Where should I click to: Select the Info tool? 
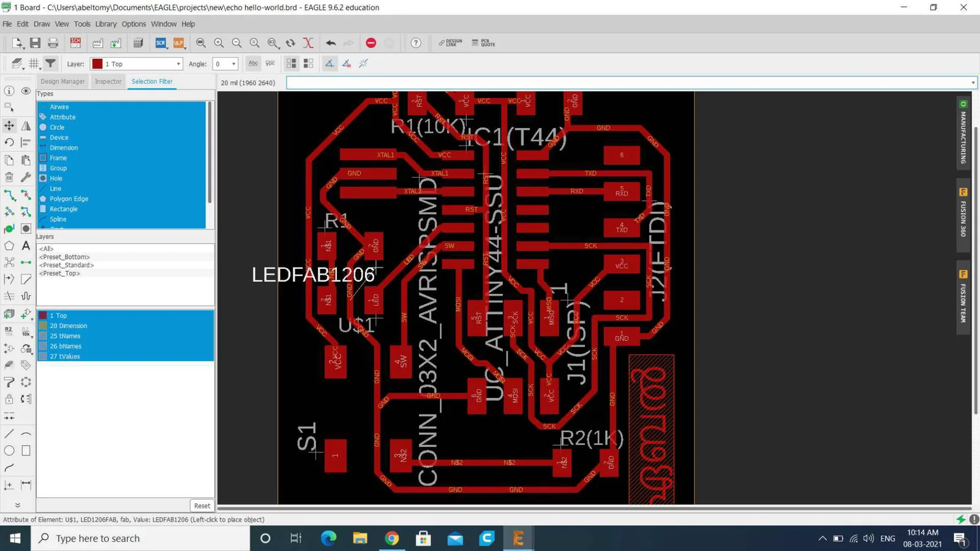(9, 91)
